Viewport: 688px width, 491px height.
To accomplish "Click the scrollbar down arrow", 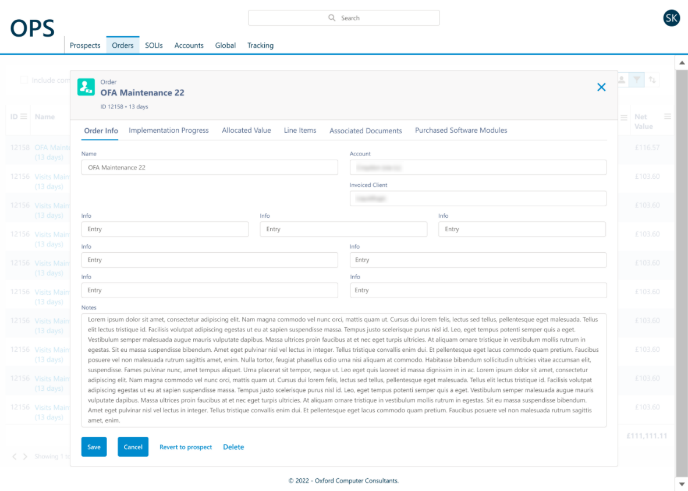I will coord(682,484).
